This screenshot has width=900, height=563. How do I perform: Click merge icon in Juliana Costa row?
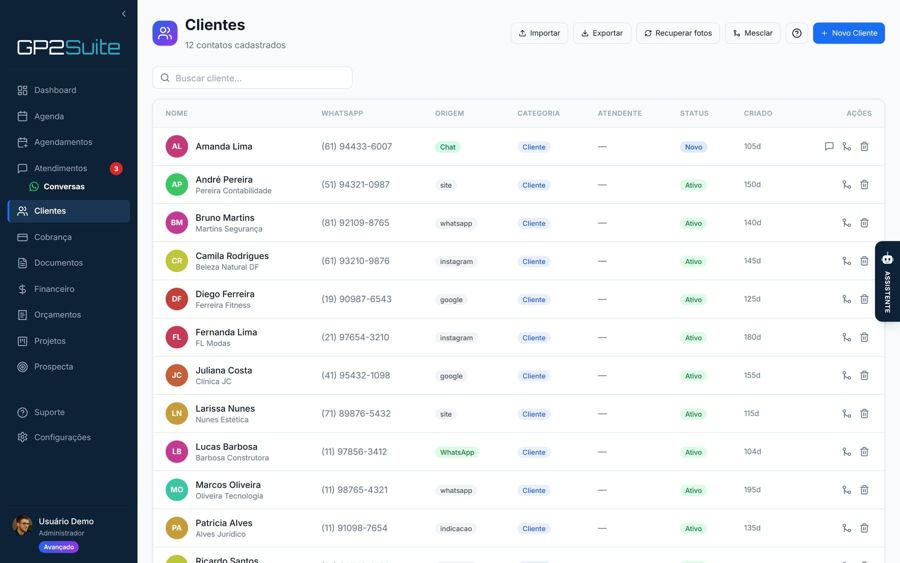[x=847, y=375]
